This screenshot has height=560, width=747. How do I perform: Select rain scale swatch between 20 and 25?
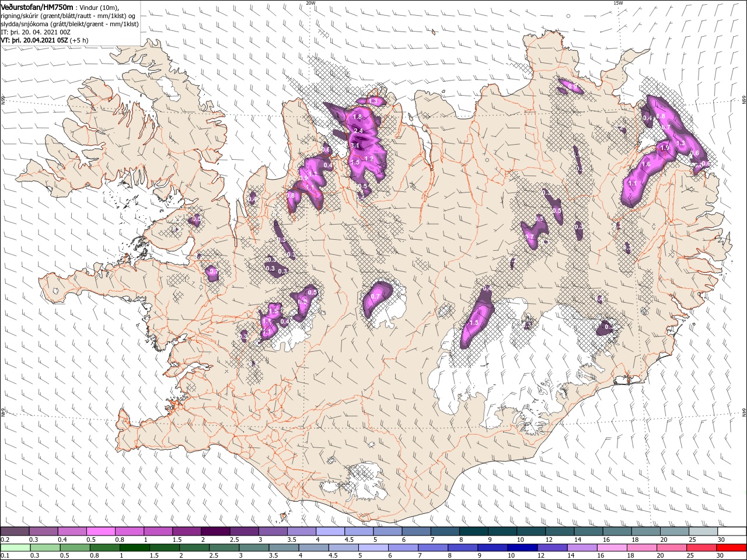[671, 548]
